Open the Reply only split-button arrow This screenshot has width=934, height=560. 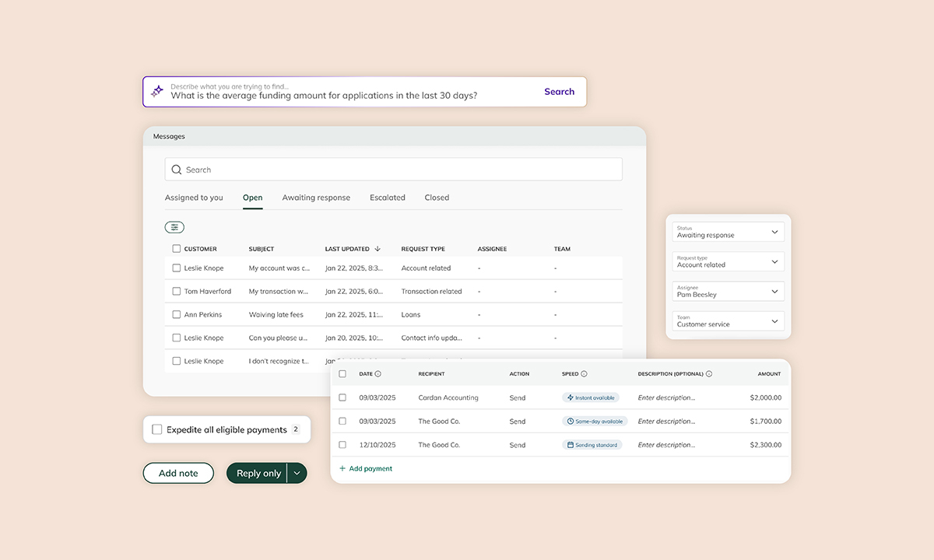(297, 473)
